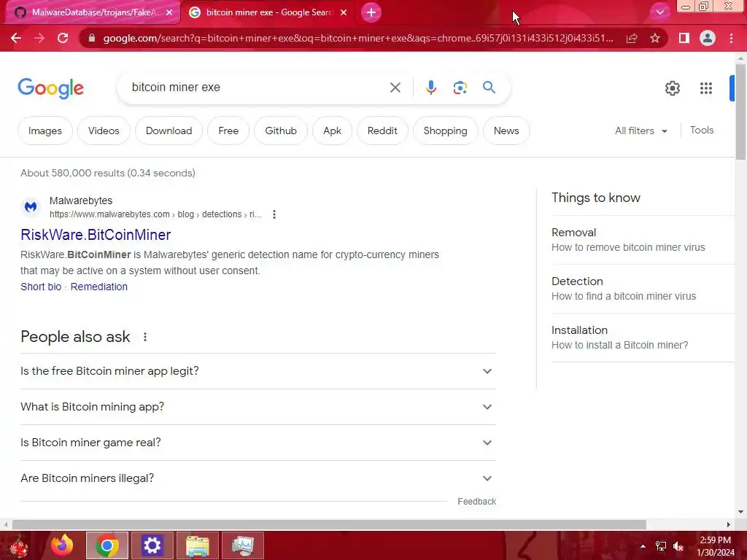Viewport: 747px width, 560px height.
Task: Click the horizontal page scrollbar
Action: click(329, 524)
